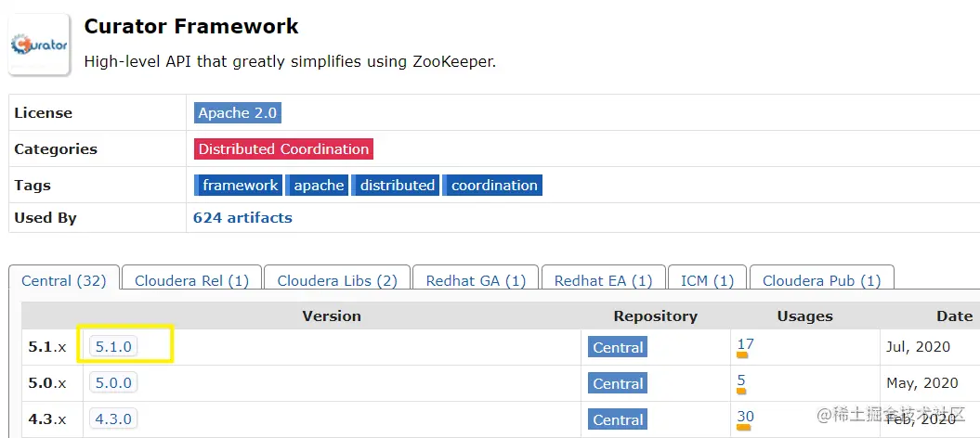This screenshot has width=980, height=438.
Task: Open the Cloudera Libs (2) tab
Action: point(336,280)
